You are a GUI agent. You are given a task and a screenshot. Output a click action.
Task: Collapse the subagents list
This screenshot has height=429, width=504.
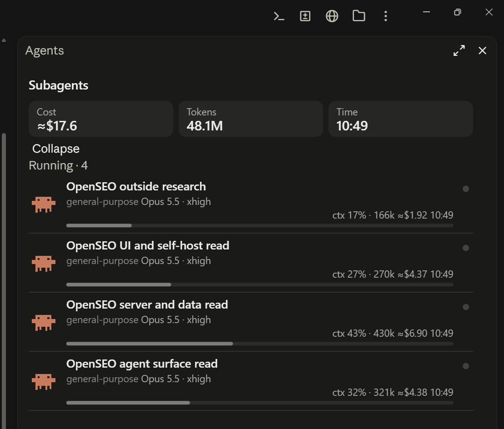pos(55,149)
